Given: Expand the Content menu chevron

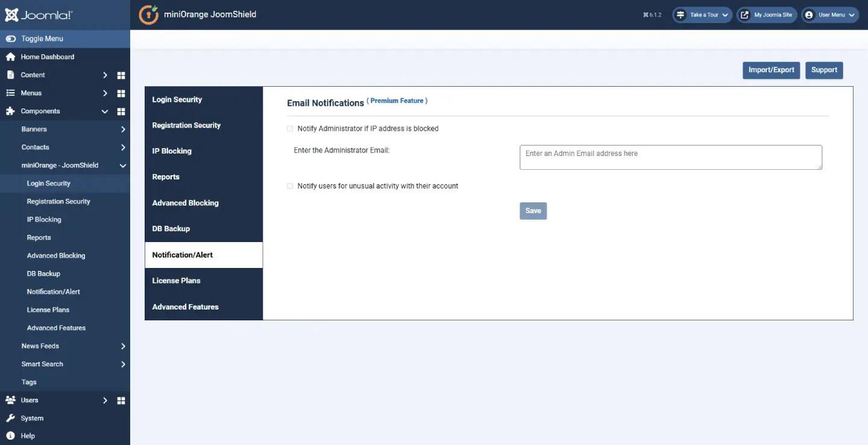Looking at the screenshot, I should pyautogui.click(x=105, y=75).
